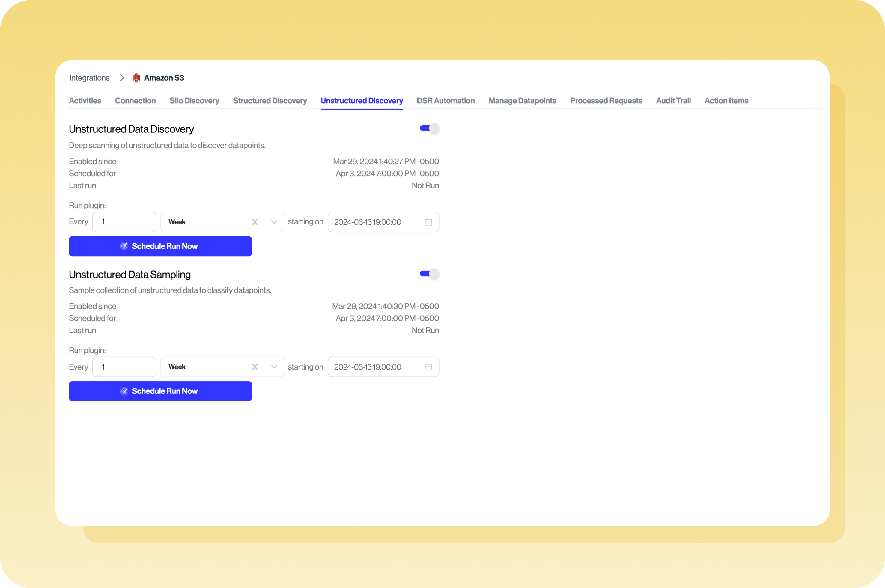885x588 pixels.
Task: Click Schedule Run Now for Data Discovery
Action: click(160, 246)
